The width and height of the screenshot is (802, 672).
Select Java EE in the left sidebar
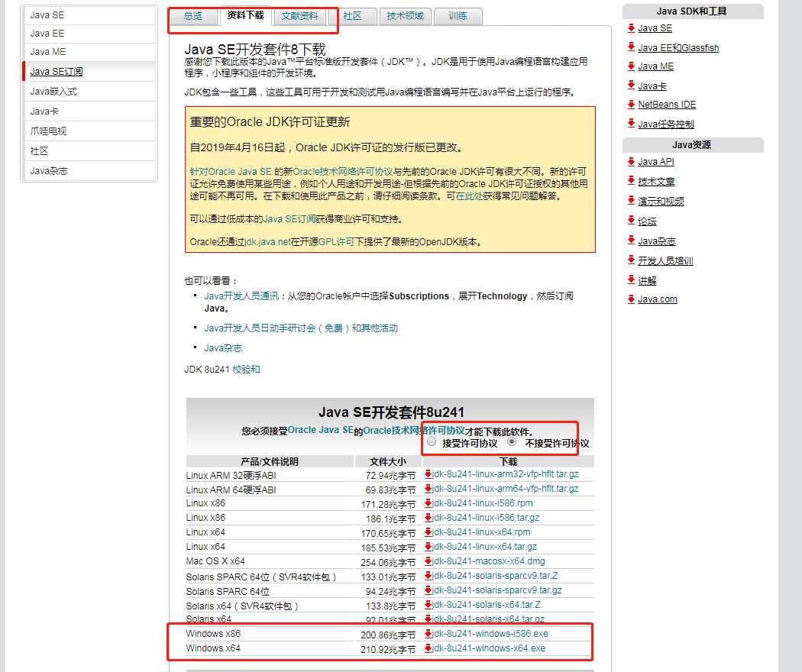[x=89, y=34]
